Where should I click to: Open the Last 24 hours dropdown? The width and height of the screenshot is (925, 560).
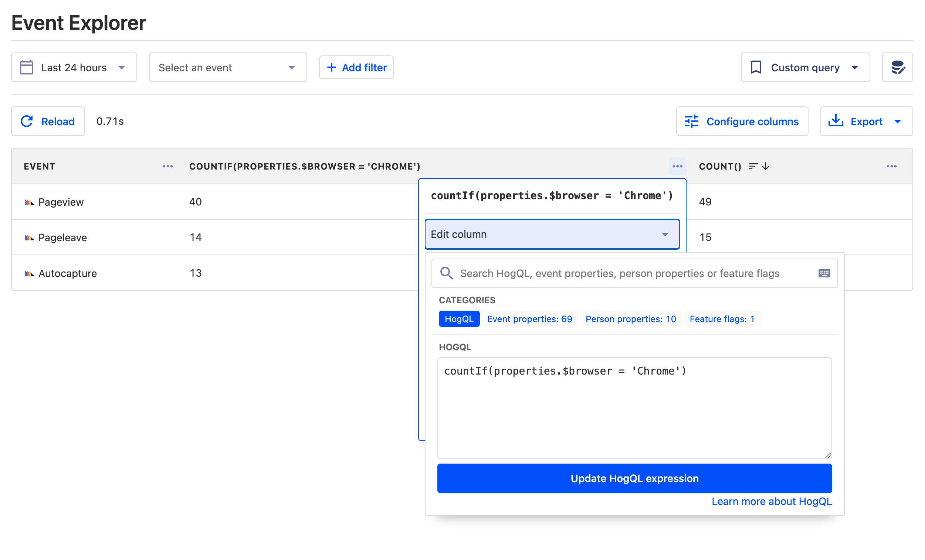point(74,68)
